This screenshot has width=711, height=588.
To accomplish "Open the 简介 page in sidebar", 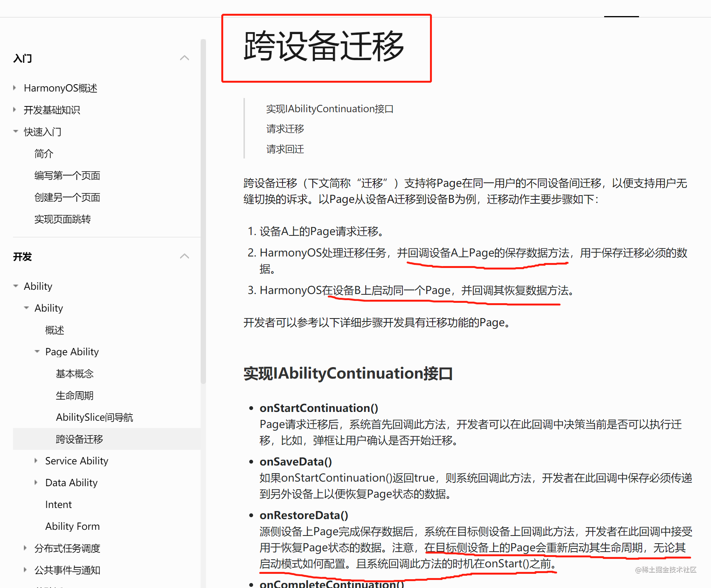I will (x=44, y=154).
